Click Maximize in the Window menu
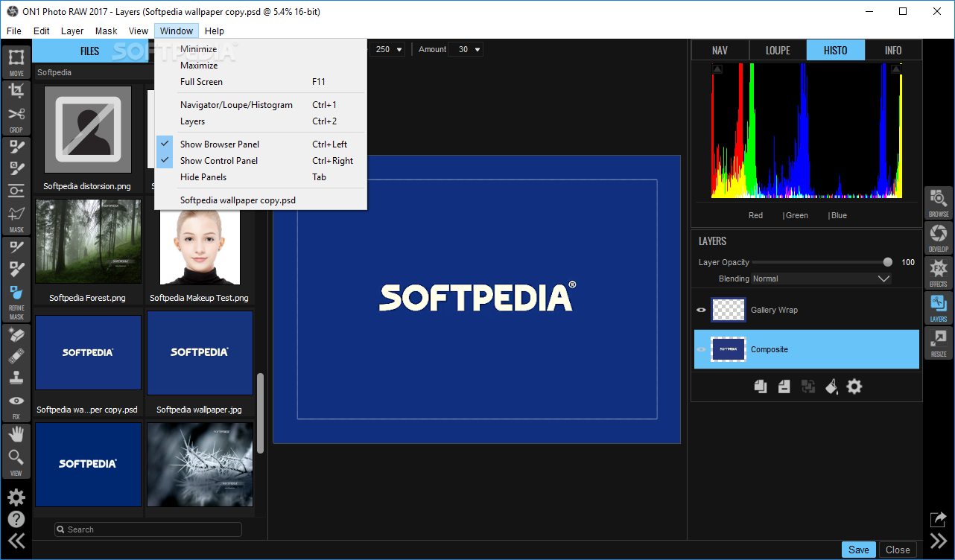955x560 pixels. [x=261, y=66]
